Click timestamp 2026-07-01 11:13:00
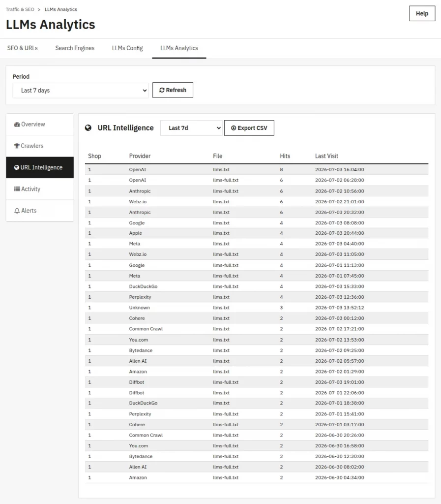The width and height of the screenshot is (441, 504). [340, 265]
